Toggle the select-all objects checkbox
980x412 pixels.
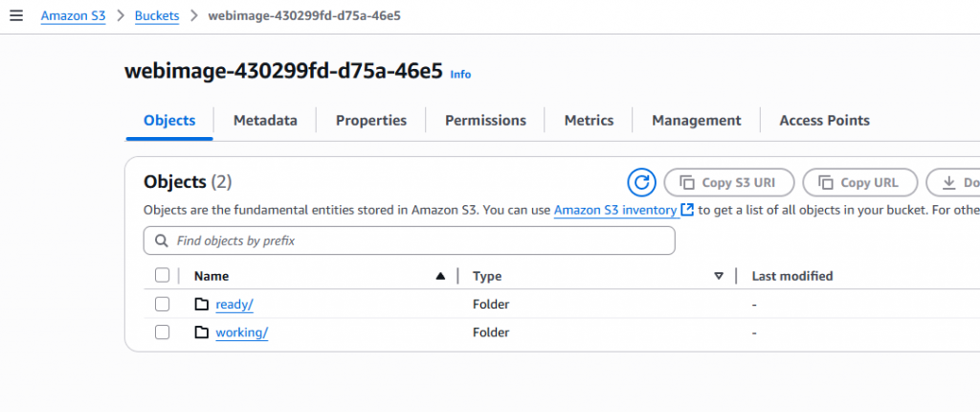click(162, 276)
